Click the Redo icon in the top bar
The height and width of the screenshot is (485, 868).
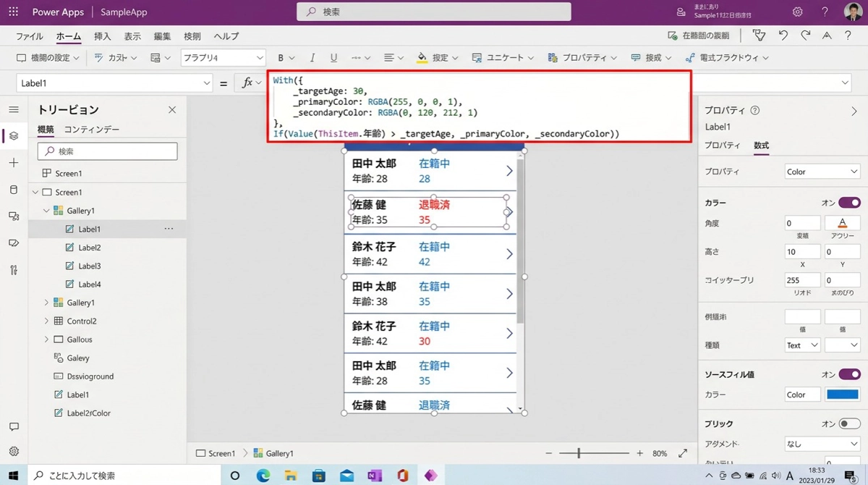pyautogui.click(x=805, y=35)
